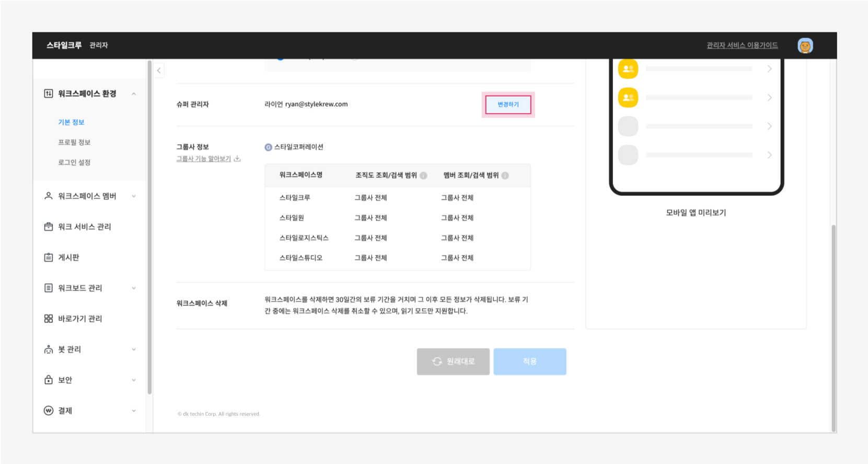Collapse the 워크스페이스 환경 section
The image size is (868, 464).
tap(134, 94)
